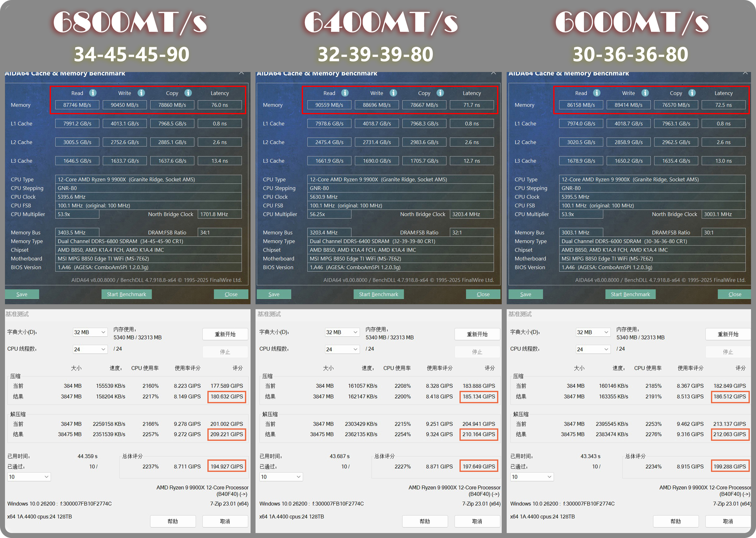
Task: Open 32 MB dictionary size dropdown, right panel
Action: pyautogui.click(x=593, y=332)
